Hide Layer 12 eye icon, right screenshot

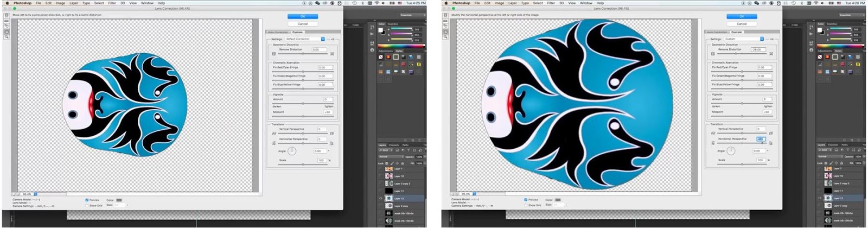[820, 198]
